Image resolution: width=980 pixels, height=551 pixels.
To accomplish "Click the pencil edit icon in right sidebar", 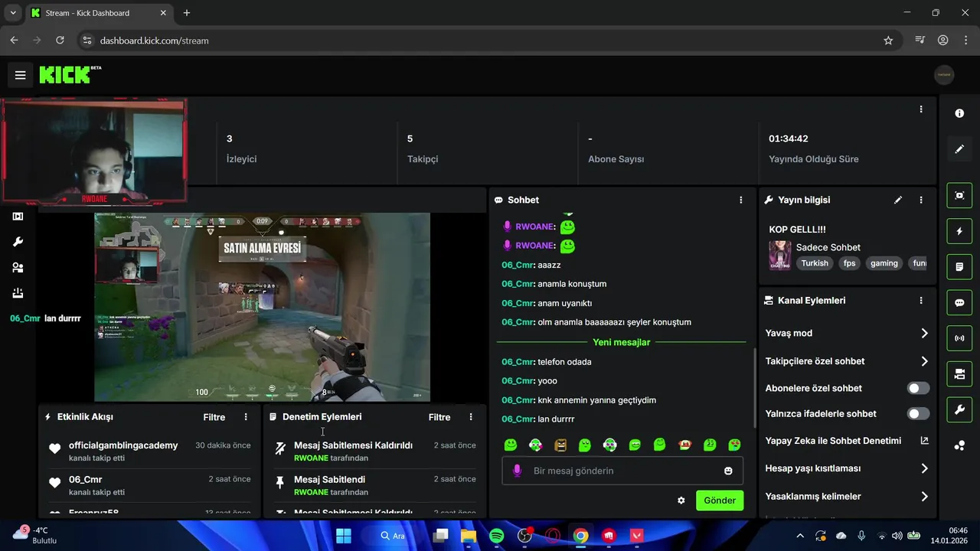I will pyautogui.click(x=959, y=149).
